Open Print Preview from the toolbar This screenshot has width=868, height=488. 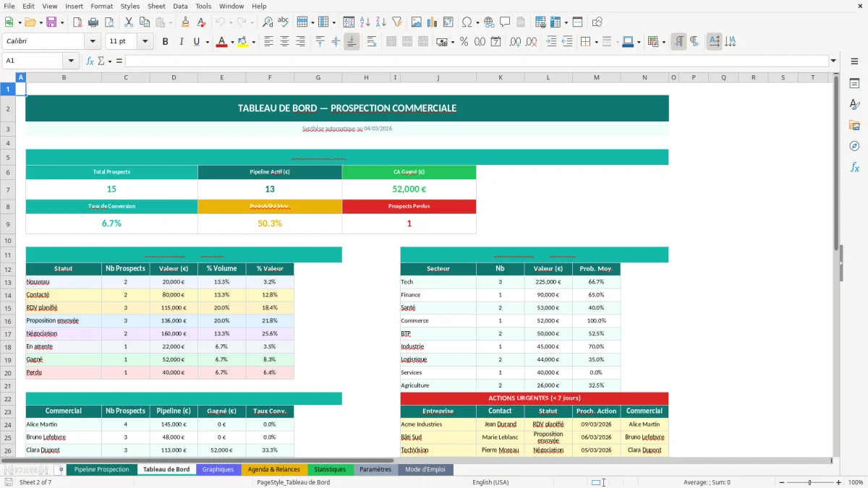point(109,22)
